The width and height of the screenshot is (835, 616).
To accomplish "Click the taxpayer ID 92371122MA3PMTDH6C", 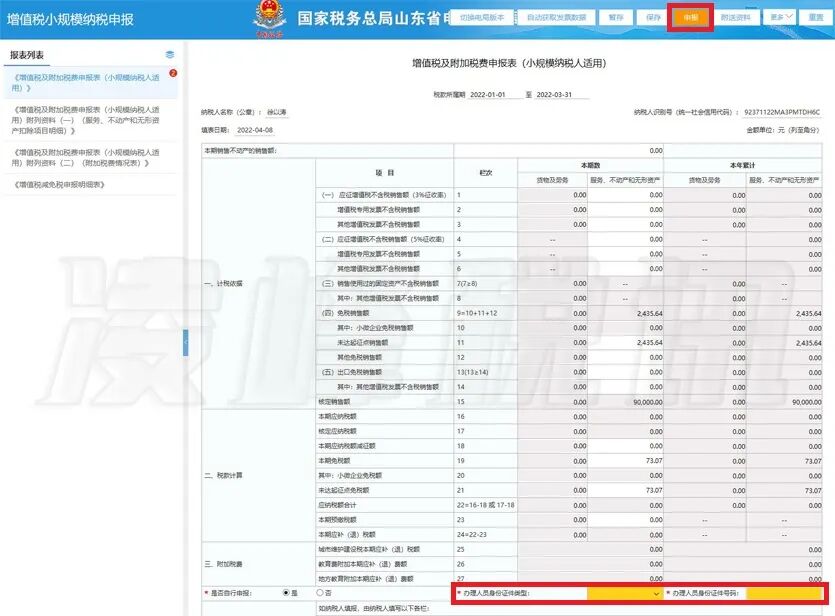I will tap(782, 112).
